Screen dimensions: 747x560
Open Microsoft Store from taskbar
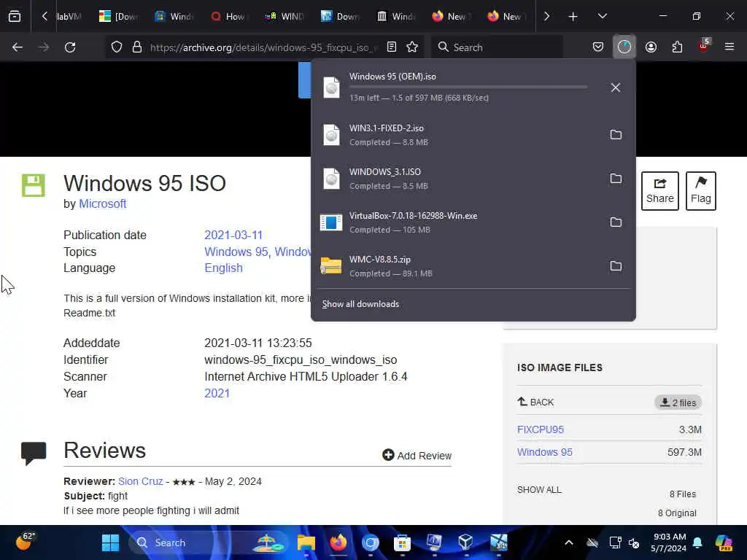[402, 542]
